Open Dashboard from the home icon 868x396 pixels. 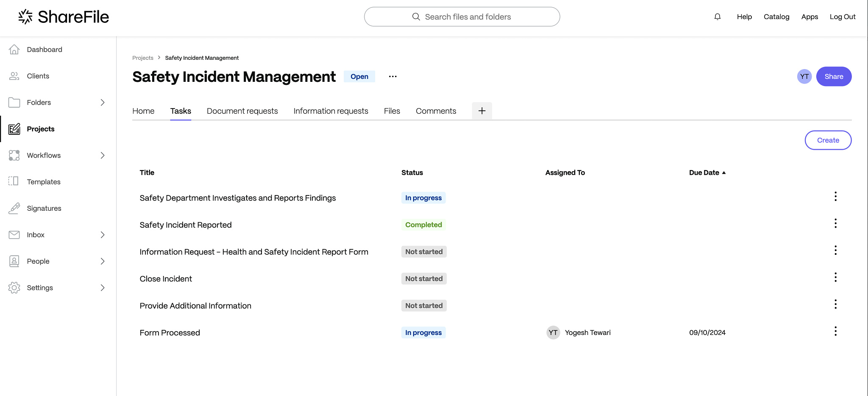click(14, 50)
